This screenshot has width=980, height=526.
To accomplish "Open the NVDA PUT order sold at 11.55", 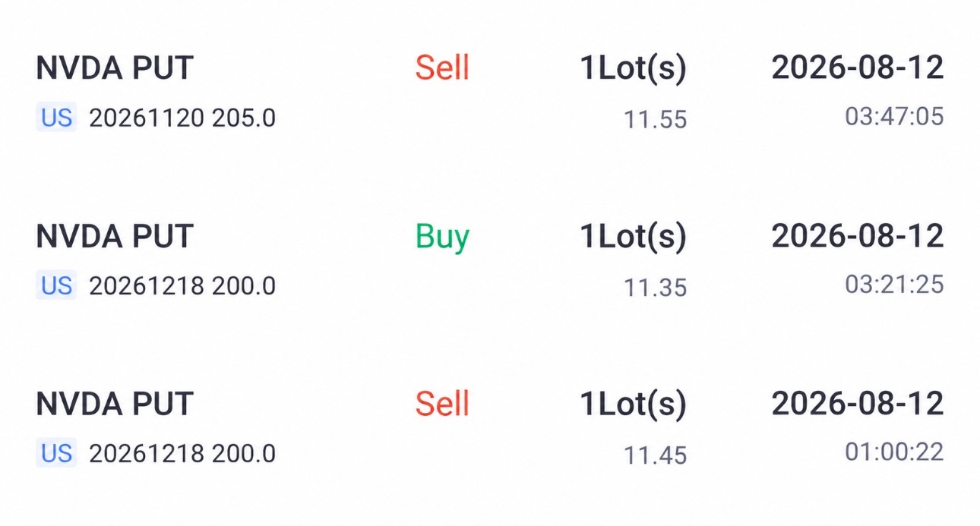I will (115, 68).
